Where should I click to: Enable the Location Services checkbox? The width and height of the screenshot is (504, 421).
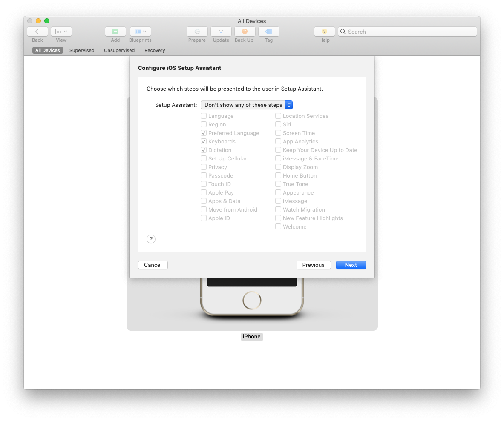coord(278,116)
